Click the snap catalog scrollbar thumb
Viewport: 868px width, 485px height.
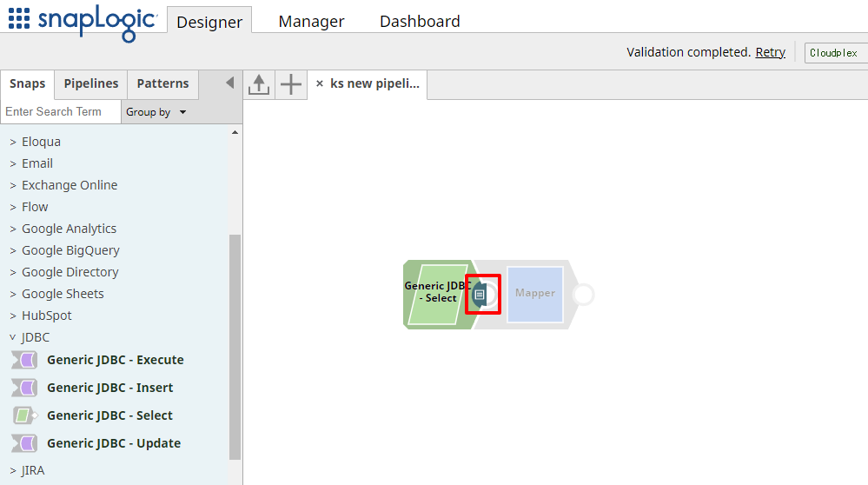[x=235, y=347]
